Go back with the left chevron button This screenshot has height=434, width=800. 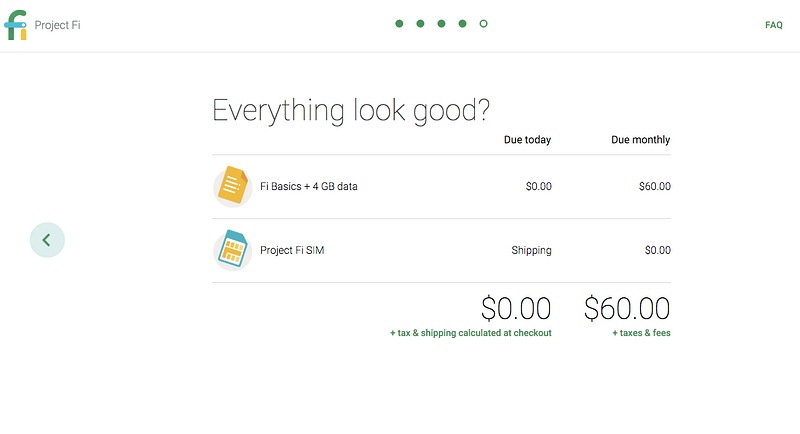[x=47, y=240]
